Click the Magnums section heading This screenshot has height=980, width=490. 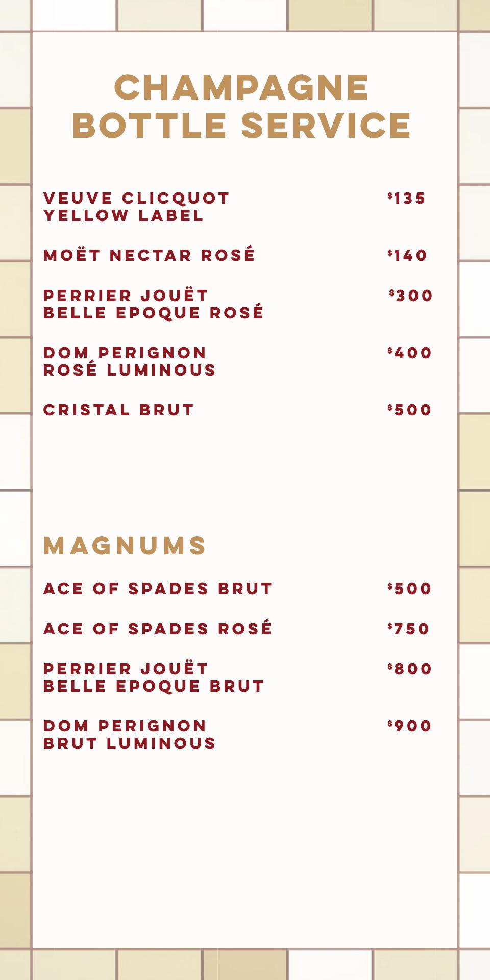click(x=125, y=546)
